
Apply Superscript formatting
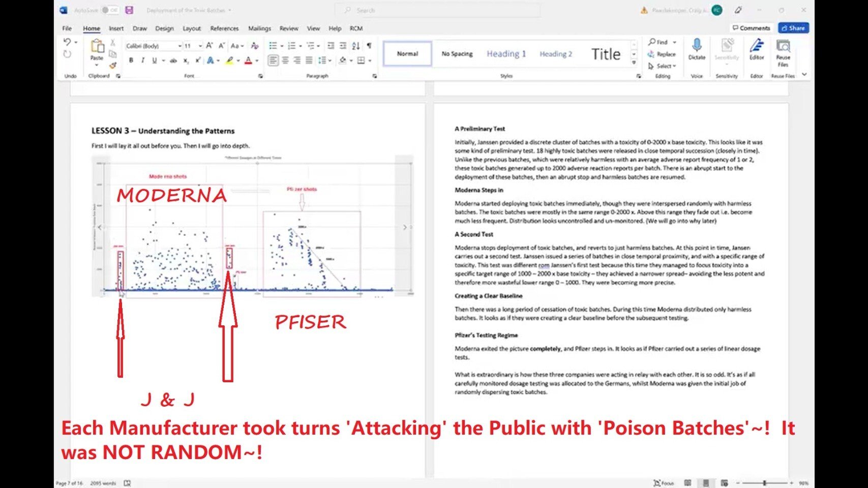point(197,60)
